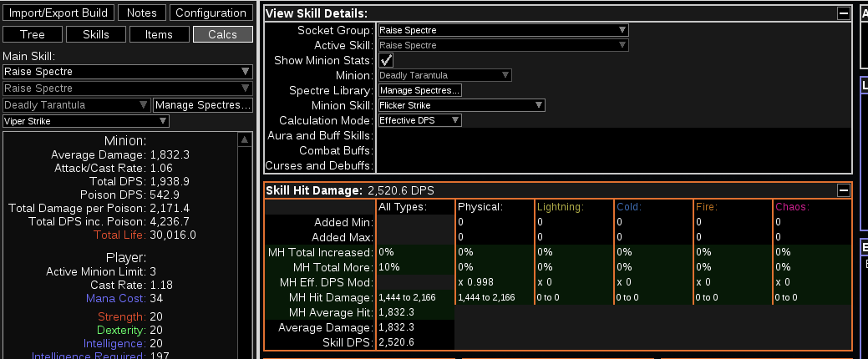Click the Physical x 0.998 DPS modifier cell
The image size is (868, 359).
[x=495, y=282]
